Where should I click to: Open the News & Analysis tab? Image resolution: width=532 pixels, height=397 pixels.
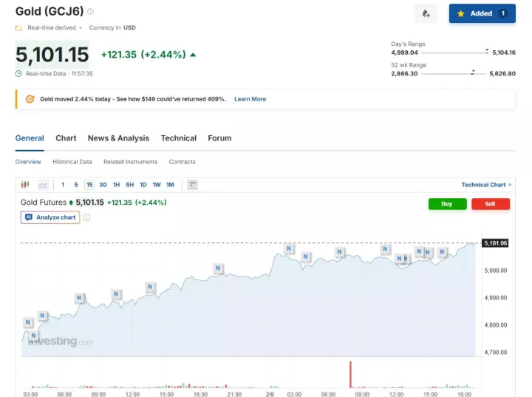pos(118,138)
